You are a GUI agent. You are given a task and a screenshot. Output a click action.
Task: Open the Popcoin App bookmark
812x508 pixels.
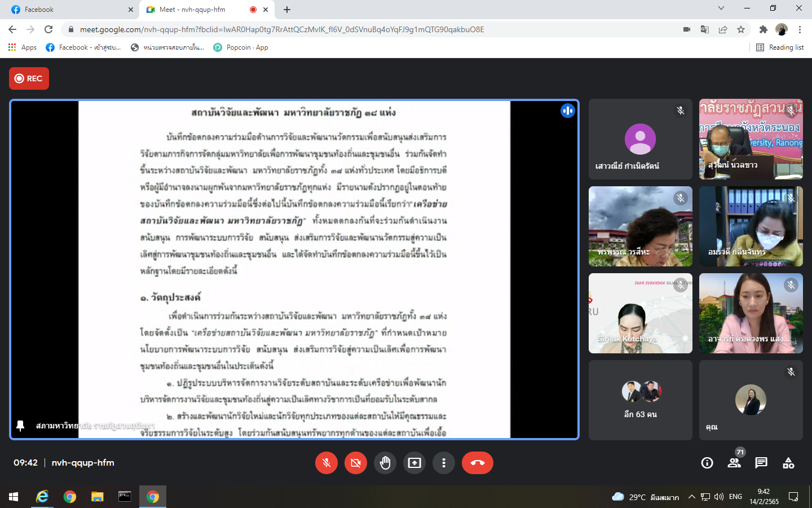tap(241, 47)
